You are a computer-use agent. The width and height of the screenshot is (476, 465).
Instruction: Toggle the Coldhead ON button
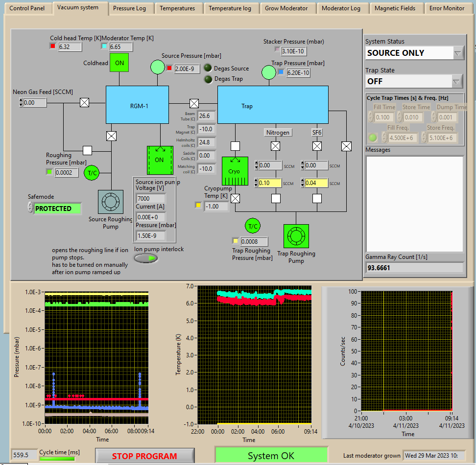click(x=119, y=63)
